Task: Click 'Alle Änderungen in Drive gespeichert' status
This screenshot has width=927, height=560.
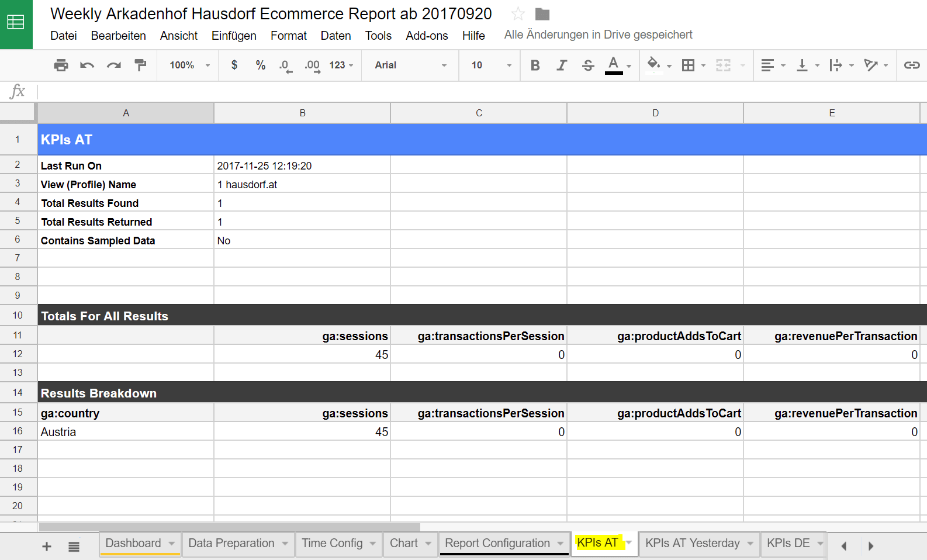Action: pyautogui.click(x=599, y=35)
